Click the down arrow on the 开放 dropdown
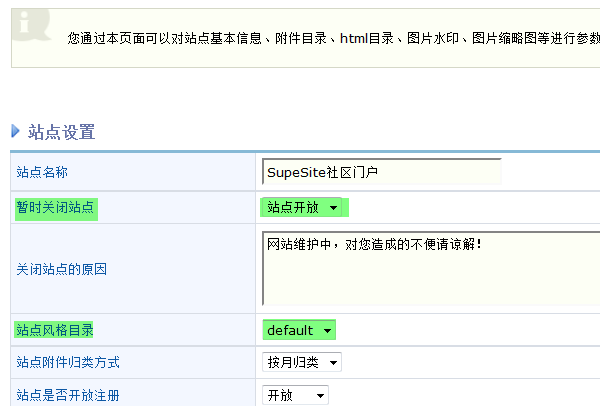The width and height of the screenshot is (600, 406). 319,395
